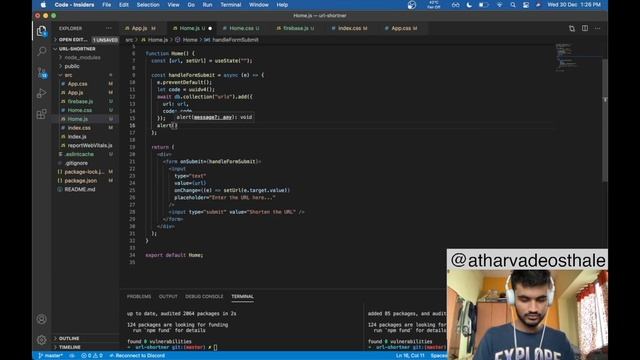Open the Manage gear icon
Image resolution: width=640 pixels, height=360 pixels.
click(42, 340)
